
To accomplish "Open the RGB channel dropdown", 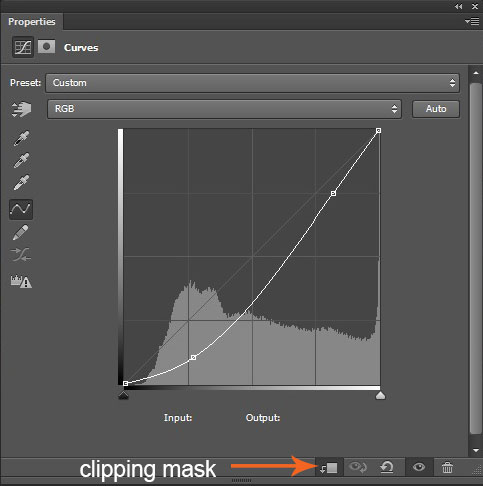I will point(224,109).
